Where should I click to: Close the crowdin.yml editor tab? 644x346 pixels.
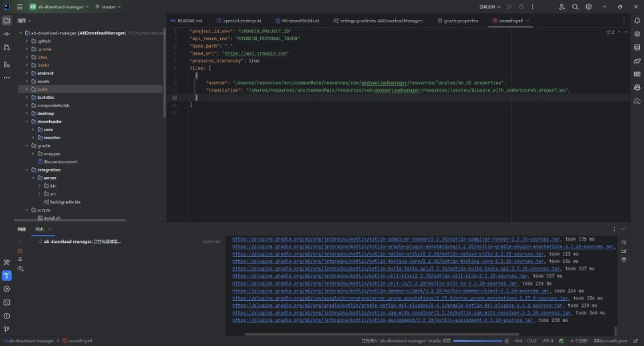click(528, 20)
